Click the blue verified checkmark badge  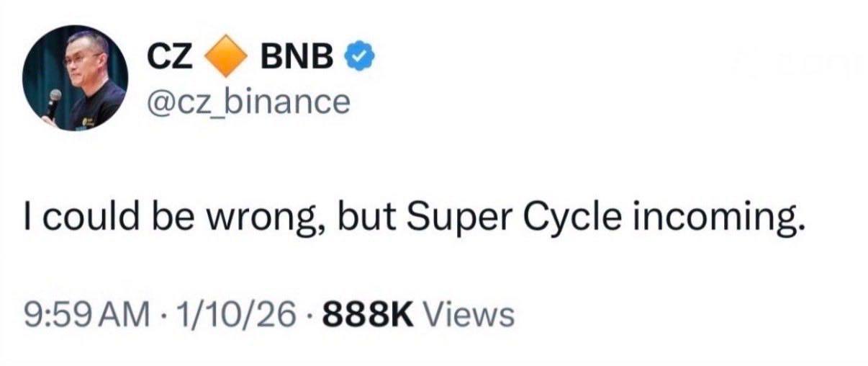click(x=358, y=58)
